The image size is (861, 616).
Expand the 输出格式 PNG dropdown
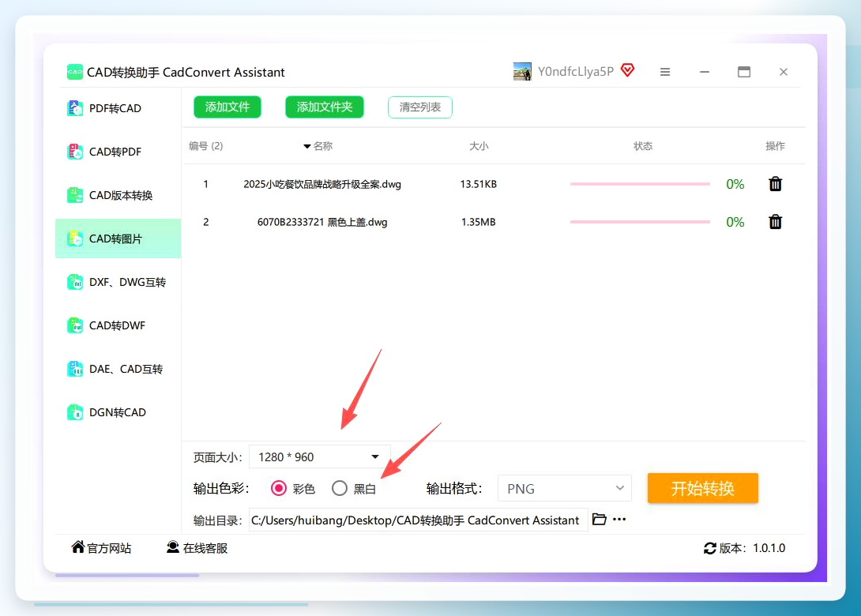click(x=565, y=489)
